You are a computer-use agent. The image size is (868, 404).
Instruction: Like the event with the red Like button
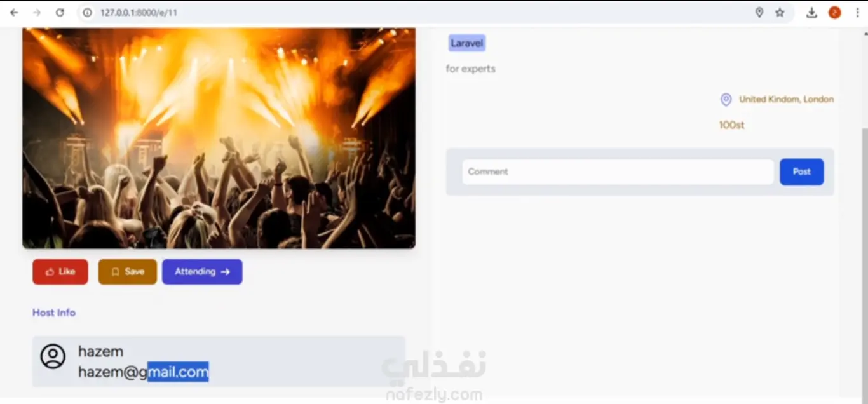(60, 272)
